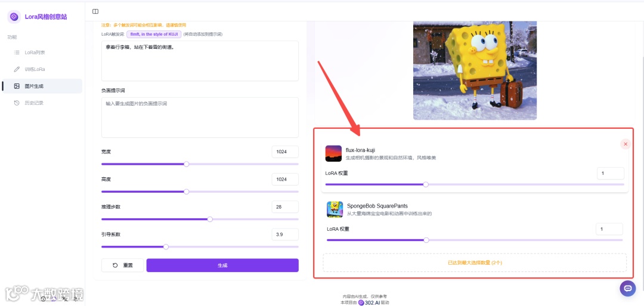Click the 302.AI logo icon
Viewport: 644px width, 306px height.
click(361, 302)
